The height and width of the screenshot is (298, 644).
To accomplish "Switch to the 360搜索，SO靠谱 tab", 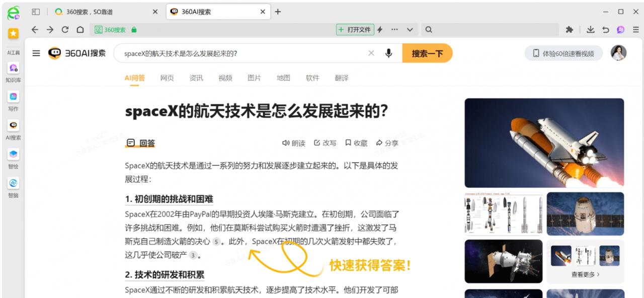I will point(89,12).
